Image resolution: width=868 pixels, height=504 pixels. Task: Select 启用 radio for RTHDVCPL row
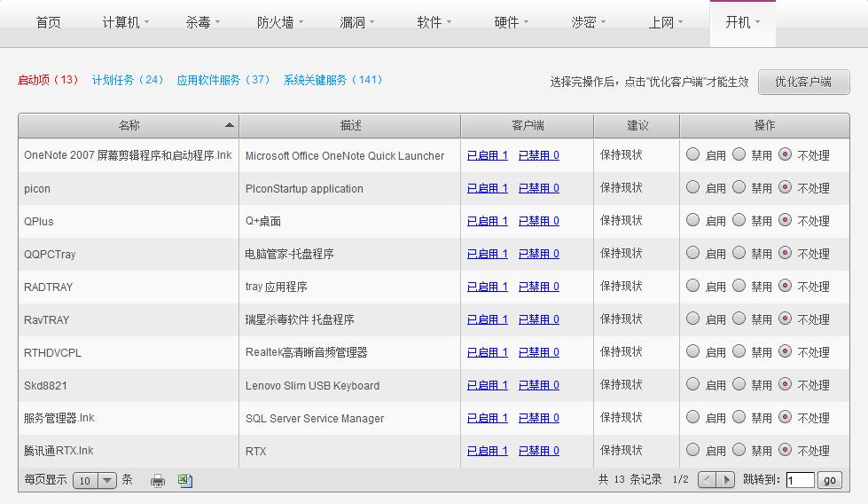click(x=692, y=351)
